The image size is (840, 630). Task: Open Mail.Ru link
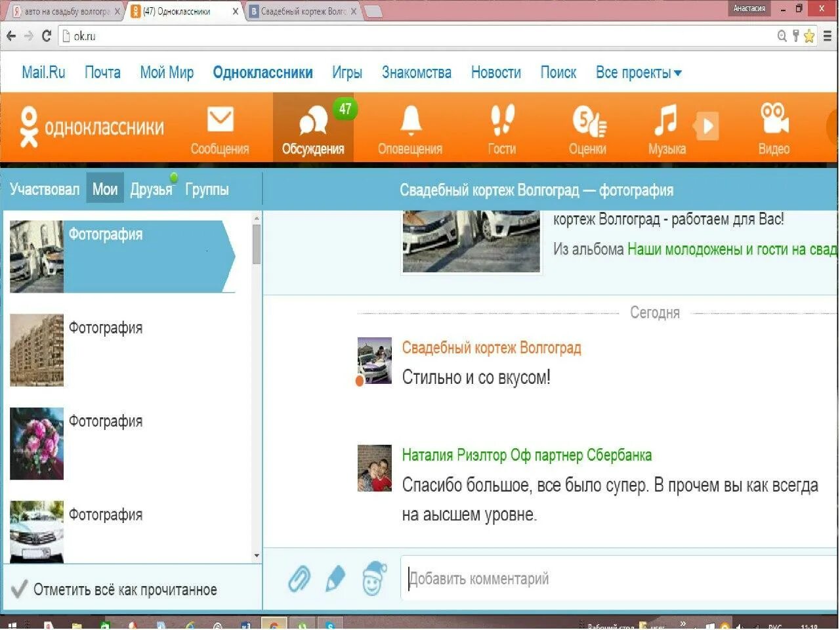pos(43,72)
